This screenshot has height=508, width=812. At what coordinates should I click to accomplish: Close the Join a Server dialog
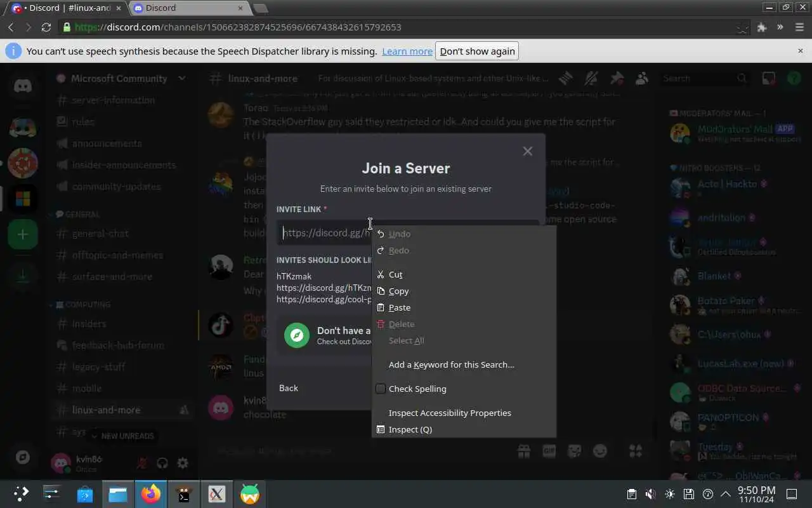[527, 151]
